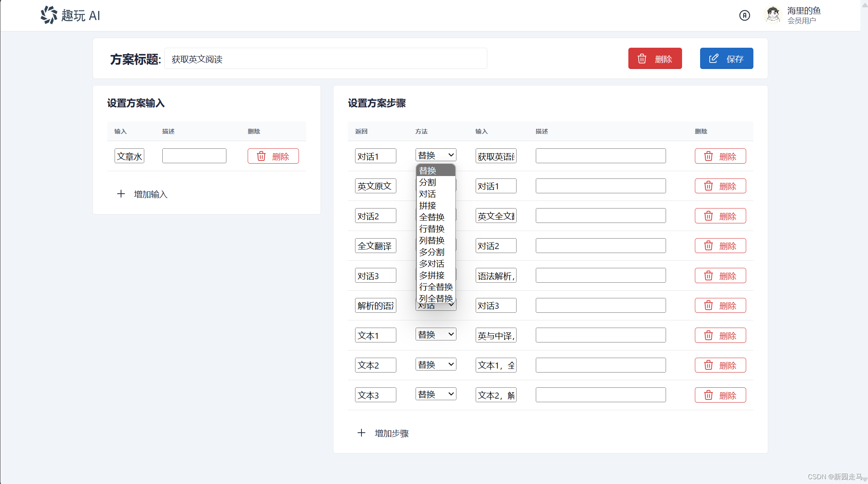Click the plus icon for 增加输入
The width and height of the screenshot is (868, 484).
121,194
